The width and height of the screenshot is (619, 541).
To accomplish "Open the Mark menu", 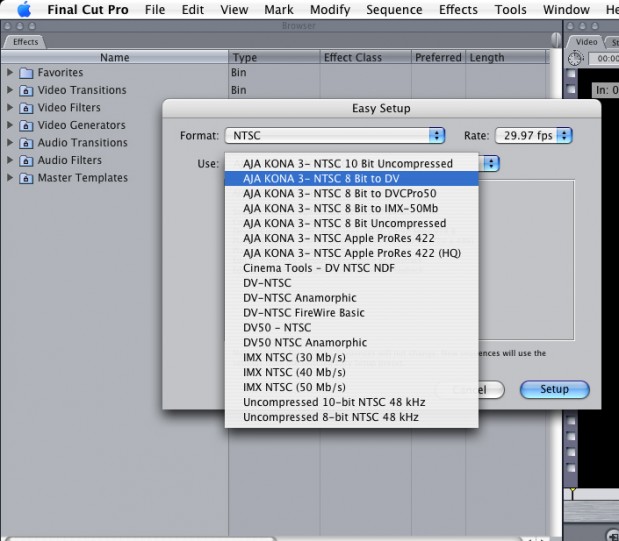I will [279, 9].
